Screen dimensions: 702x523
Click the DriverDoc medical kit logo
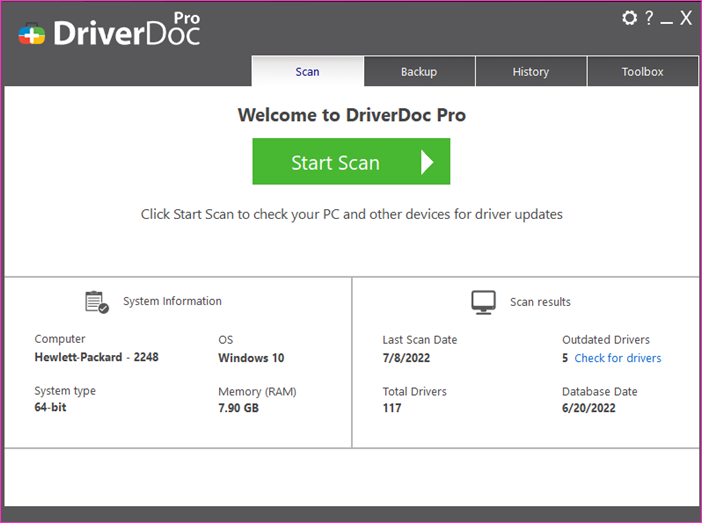[31, 34]
